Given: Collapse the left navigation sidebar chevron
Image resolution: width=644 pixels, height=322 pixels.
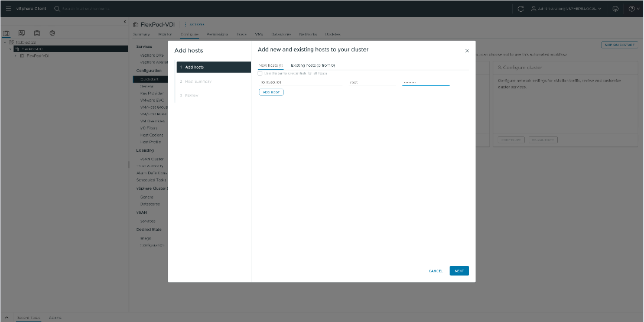Looking at the screenshot, I should point(125,22).
